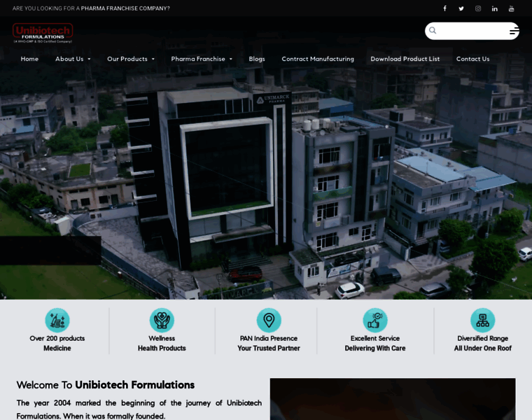Click the magnifier search icon
Image resolution: width=532 pixels, height=420 pixels.
[433, 31]
